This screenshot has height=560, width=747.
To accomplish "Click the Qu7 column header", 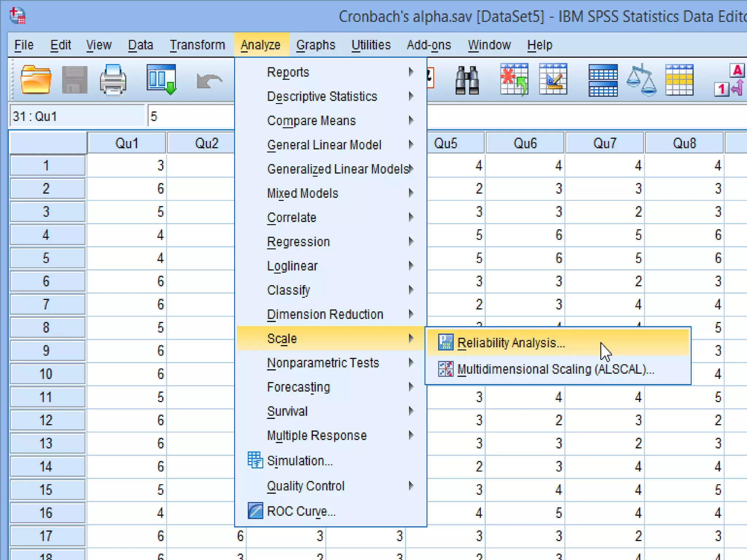I will coord(605,143).
